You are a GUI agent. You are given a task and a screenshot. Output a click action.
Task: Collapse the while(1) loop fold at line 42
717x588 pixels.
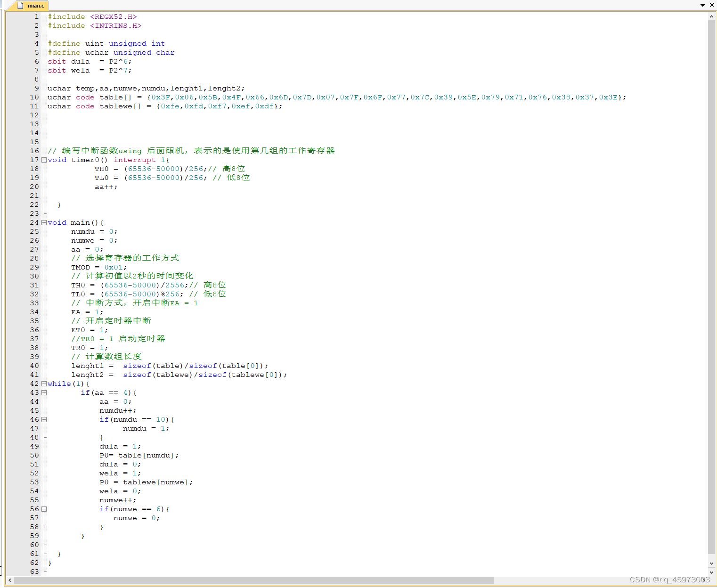pos(44,384)
